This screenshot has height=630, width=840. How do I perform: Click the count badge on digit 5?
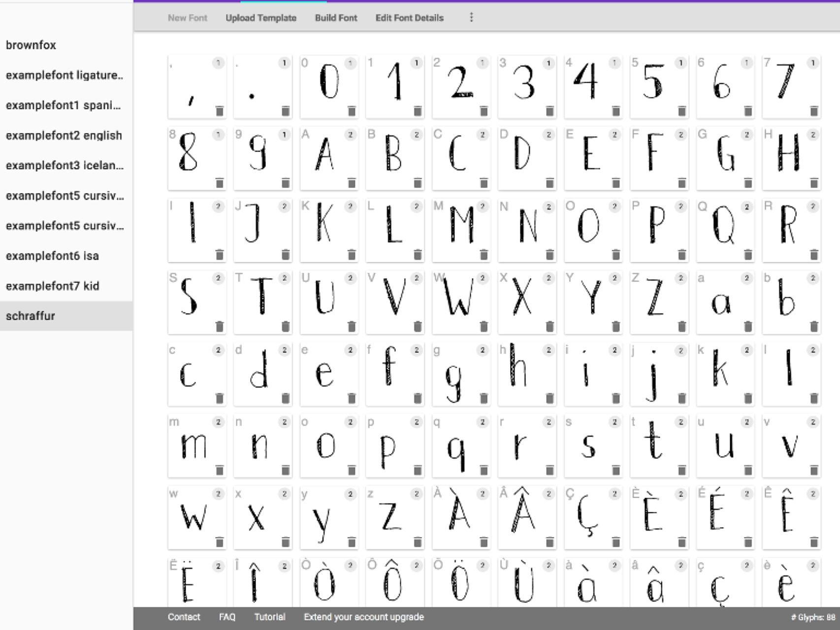[x=681, y=63]
